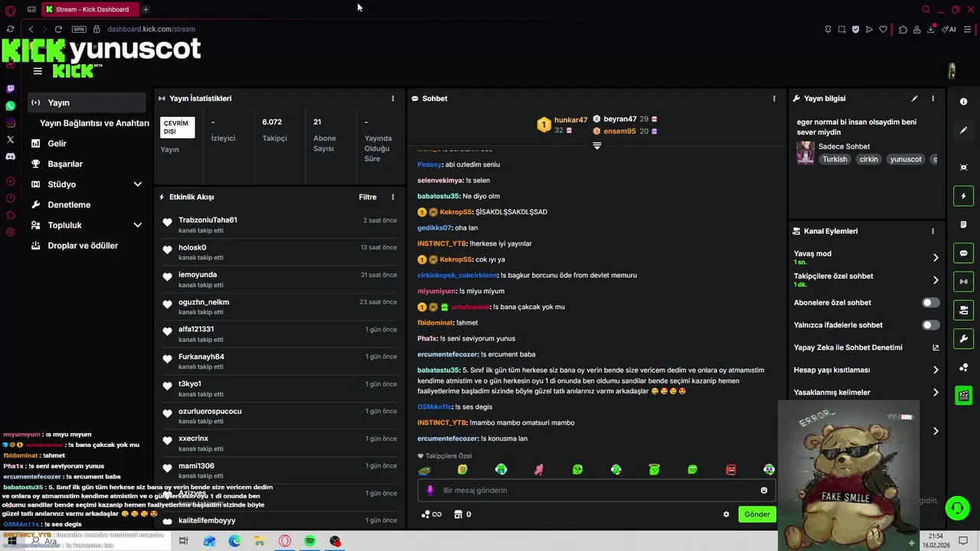Screen dimensions: 980x551
Task: Open a new browser tab with plus
Action: point(145,9)
